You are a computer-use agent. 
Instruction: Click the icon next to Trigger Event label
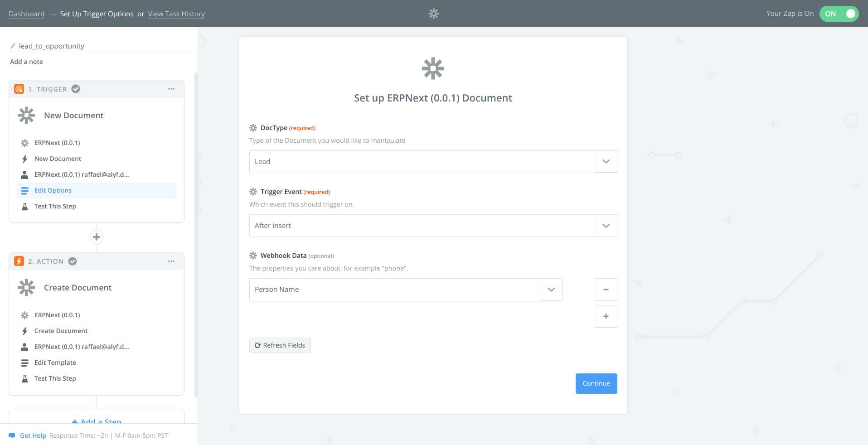pyautogui.click(x=253, y=192)
